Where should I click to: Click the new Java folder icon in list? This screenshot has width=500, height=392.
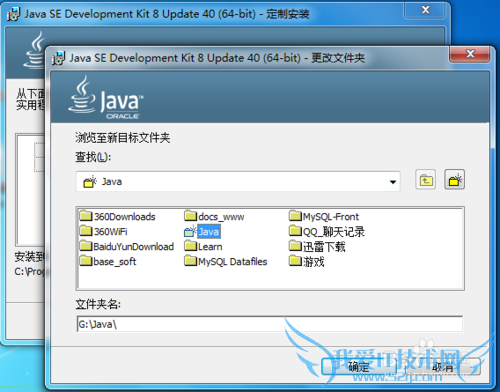point(191,231)
